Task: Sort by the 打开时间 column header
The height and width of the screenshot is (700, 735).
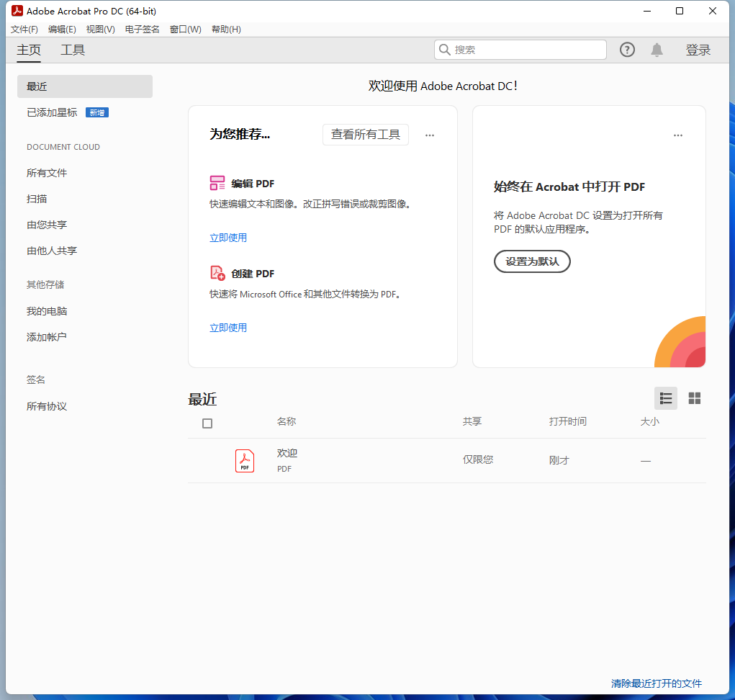Action: (568, 421)
